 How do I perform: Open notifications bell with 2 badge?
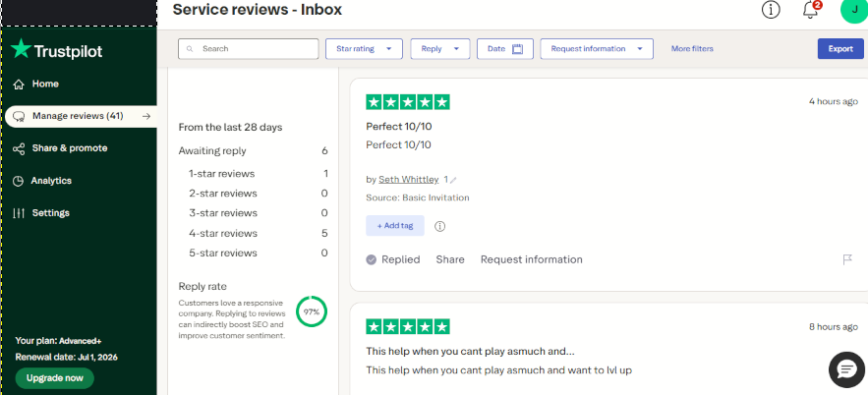[x=811, y=10]
